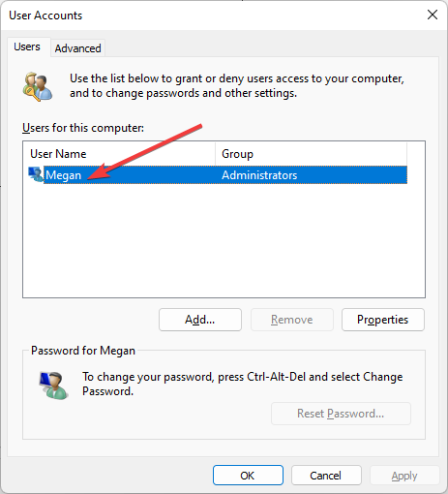Click the users-with-key icon beside the description
This screenshot has height=494, width=448.
point(38,87)
